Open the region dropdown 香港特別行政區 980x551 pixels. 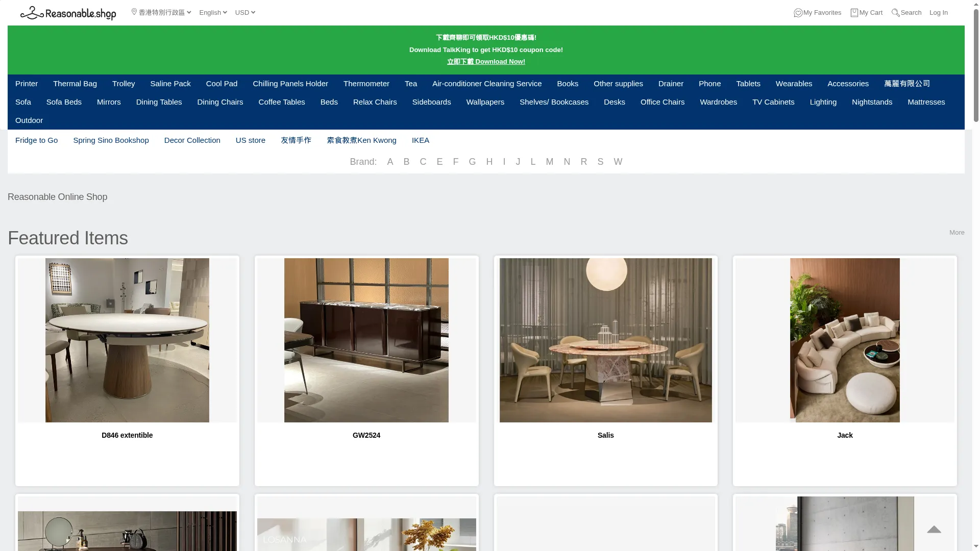(x=161, y=13)
